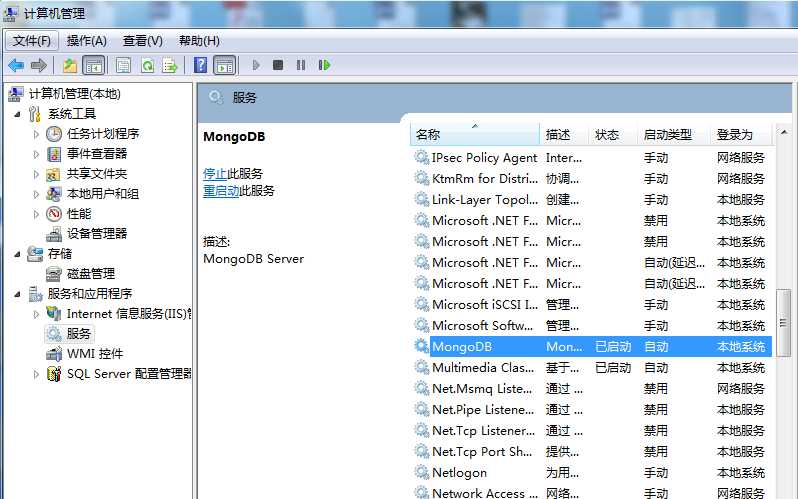The width and height of the screenshot is (798, 499).
Task: Expand the SQL Server 配置管理器 node
Action: (x=36, y=374)
